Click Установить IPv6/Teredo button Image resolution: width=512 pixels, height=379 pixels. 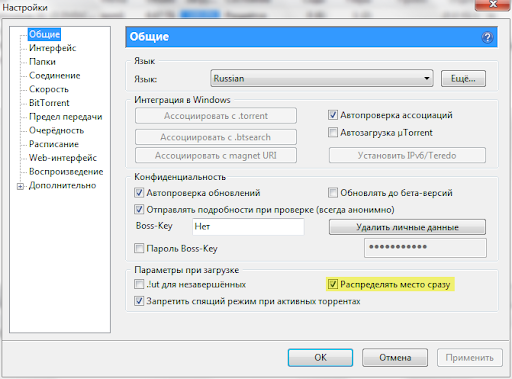click(x=407, y=155)
